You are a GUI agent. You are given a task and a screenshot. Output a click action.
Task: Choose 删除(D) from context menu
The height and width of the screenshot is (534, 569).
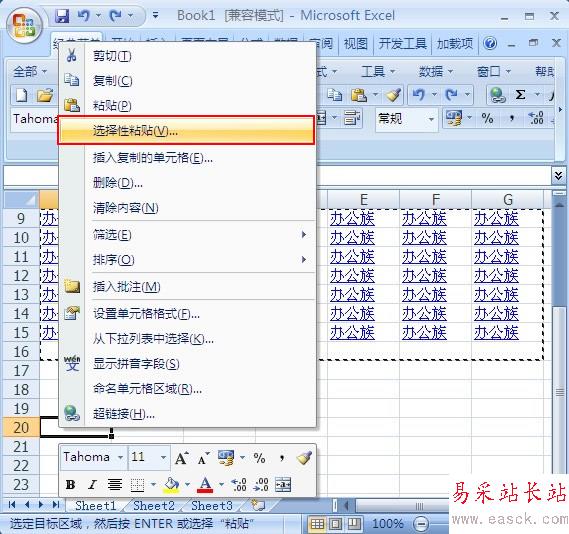(x=187, y=183)
